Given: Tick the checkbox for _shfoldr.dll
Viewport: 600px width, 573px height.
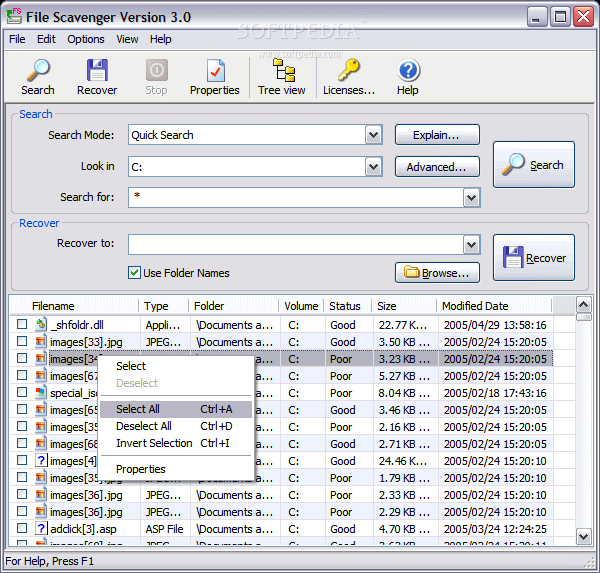Looking at the screenshot, I should coord(22,324).
